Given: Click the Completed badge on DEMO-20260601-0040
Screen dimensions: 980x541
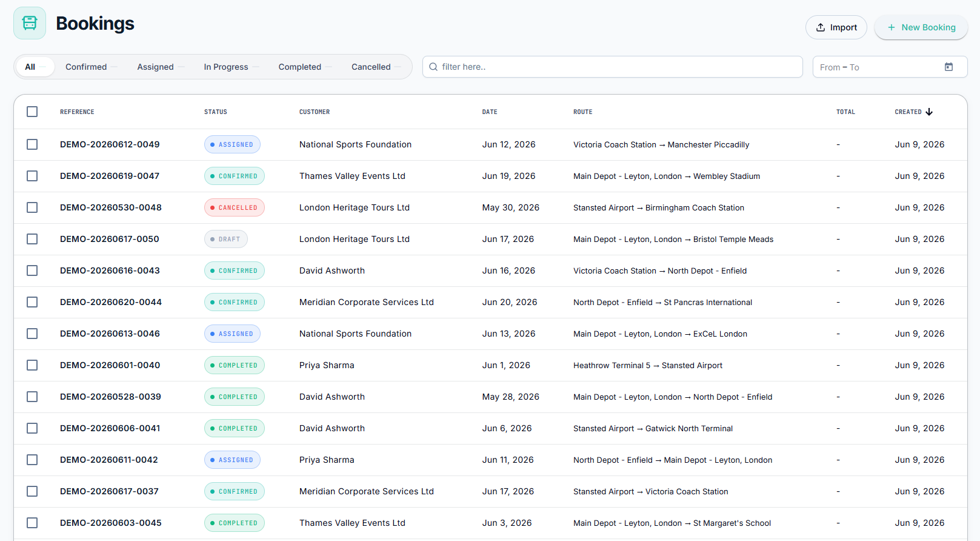Looking at the screenshot, I should pyautogui.click(x=235, y=365).
